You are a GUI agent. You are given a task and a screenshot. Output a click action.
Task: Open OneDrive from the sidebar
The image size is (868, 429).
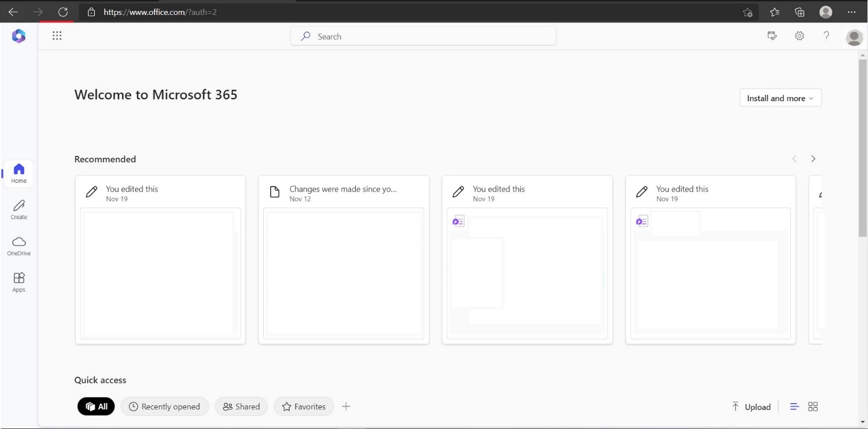click(19, 246)
